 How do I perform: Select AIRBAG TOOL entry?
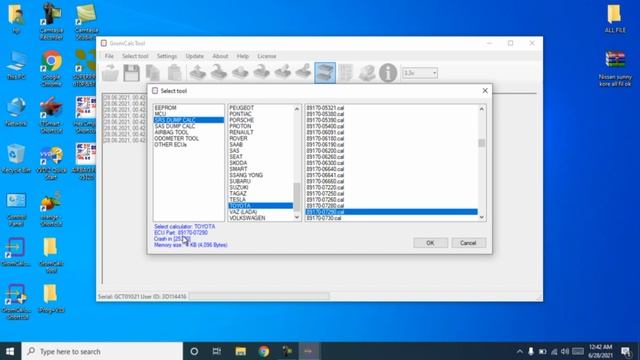pyautogui.click(x=189, y=132)
